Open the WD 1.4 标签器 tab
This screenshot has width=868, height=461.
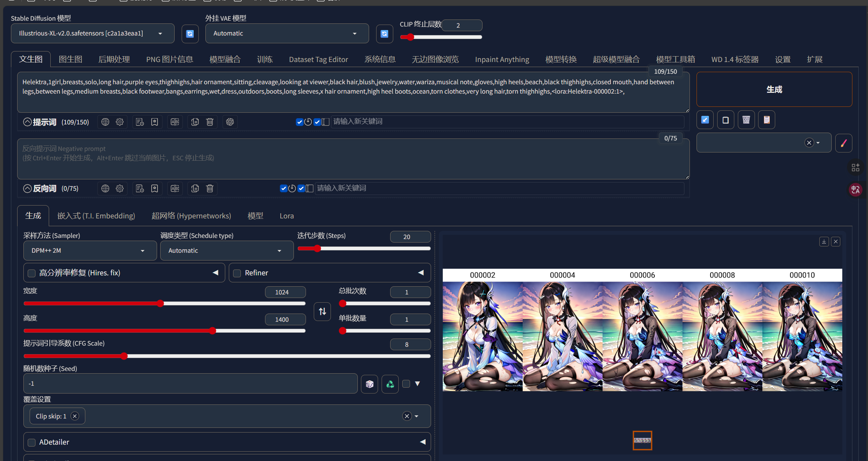point(735,59)
